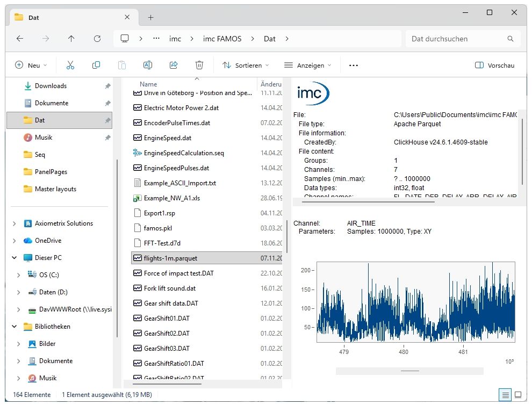Toggle the Vorschau preview pane
Viewport: 532px width, 405px height.
click(x=495, y=65)
